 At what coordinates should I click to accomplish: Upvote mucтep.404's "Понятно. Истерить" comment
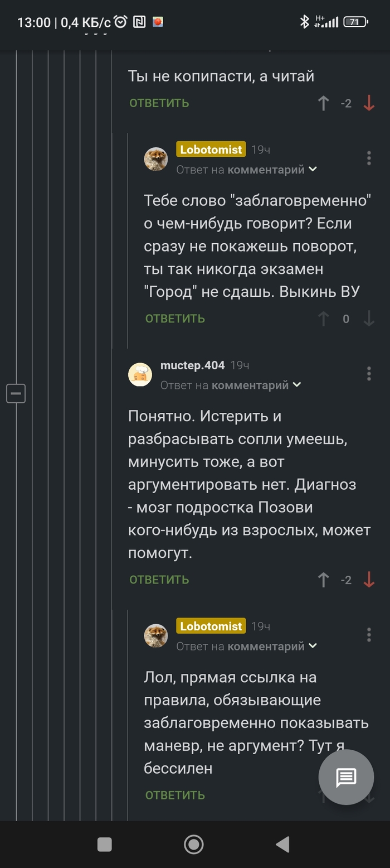(x=323, y=580)
